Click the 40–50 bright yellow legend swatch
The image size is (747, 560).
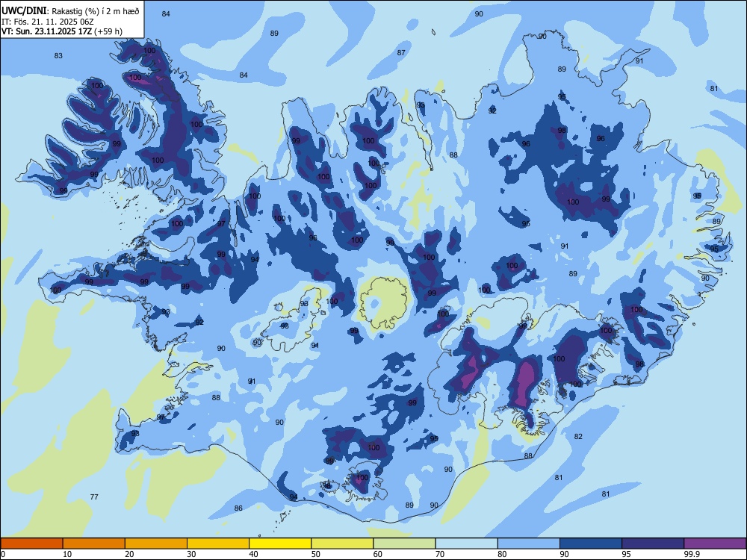pyautogui.click(x=280, y=544)
